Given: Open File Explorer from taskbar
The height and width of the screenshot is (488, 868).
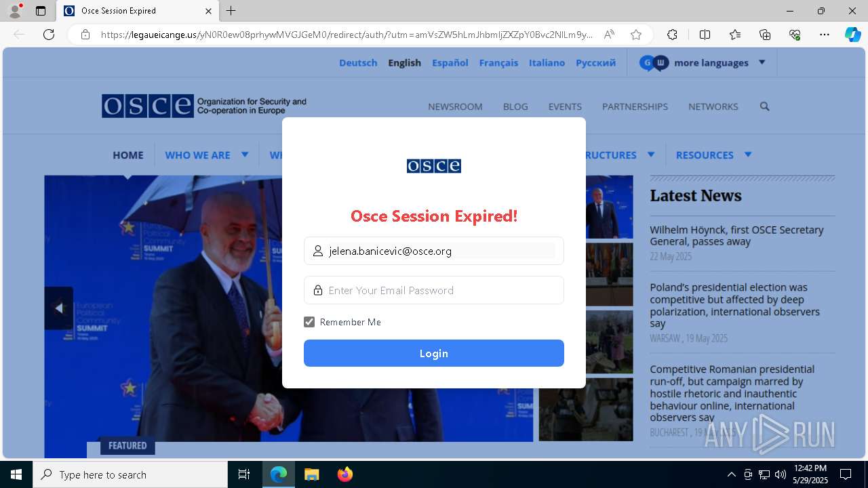Looking at the screenshot, I should [311, 474].
